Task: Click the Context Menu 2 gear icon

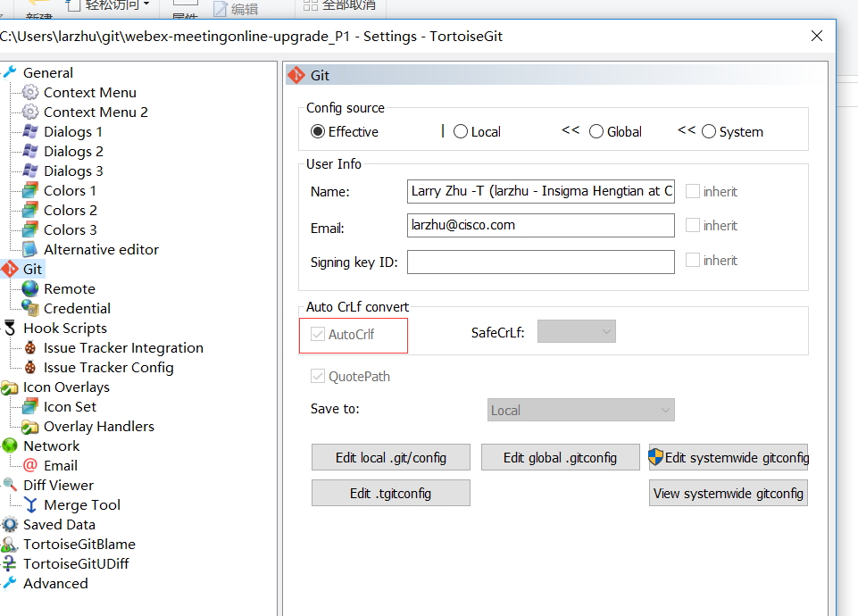Action: point(30,112)
